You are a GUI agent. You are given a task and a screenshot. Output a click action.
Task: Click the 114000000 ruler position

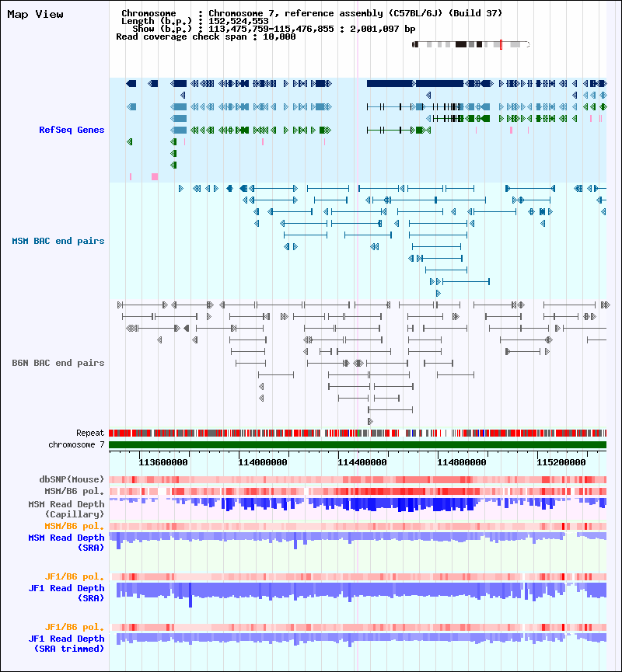[263, 462]
